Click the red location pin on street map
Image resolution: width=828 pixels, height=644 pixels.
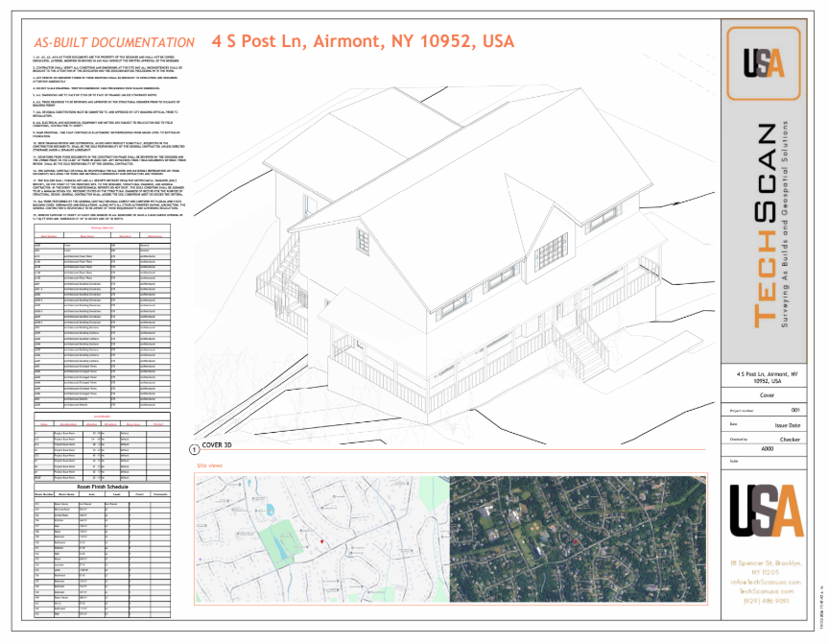point(322,542)
